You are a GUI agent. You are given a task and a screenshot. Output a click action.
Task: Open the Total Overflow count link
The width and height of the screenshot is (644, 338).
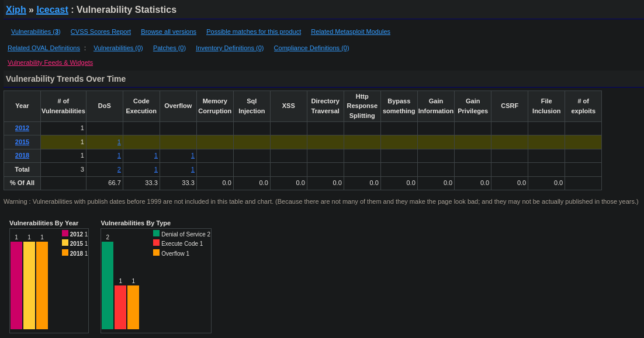coord(193,169)
